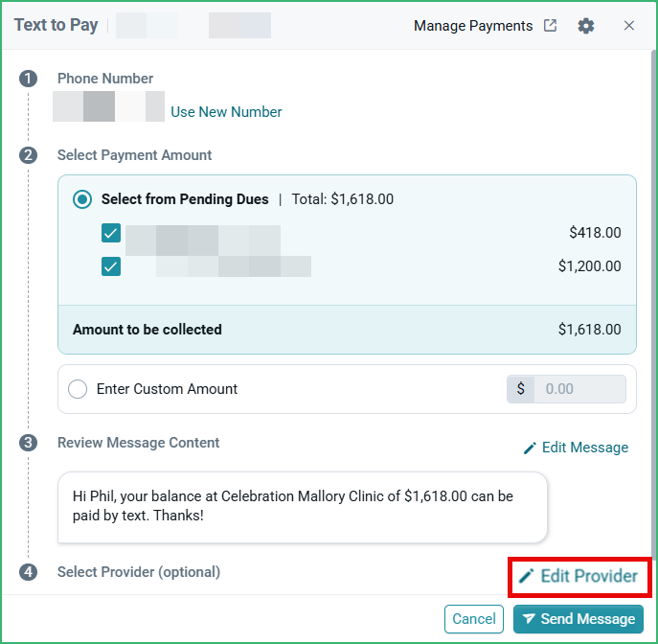Click the step 4 number badge
This screenshot has height=644, width=658.
point(28,572)
